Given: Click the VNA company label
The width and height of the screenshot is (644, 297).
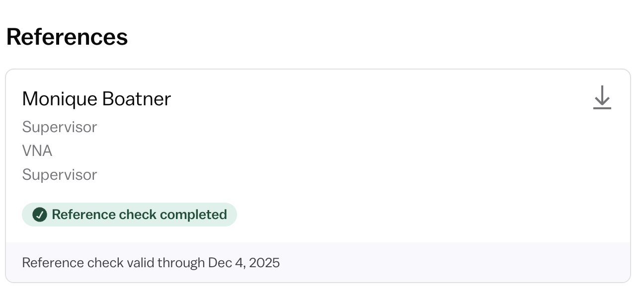Looking at the screenshot, I should pyautogui.click(x=37, y=151).
